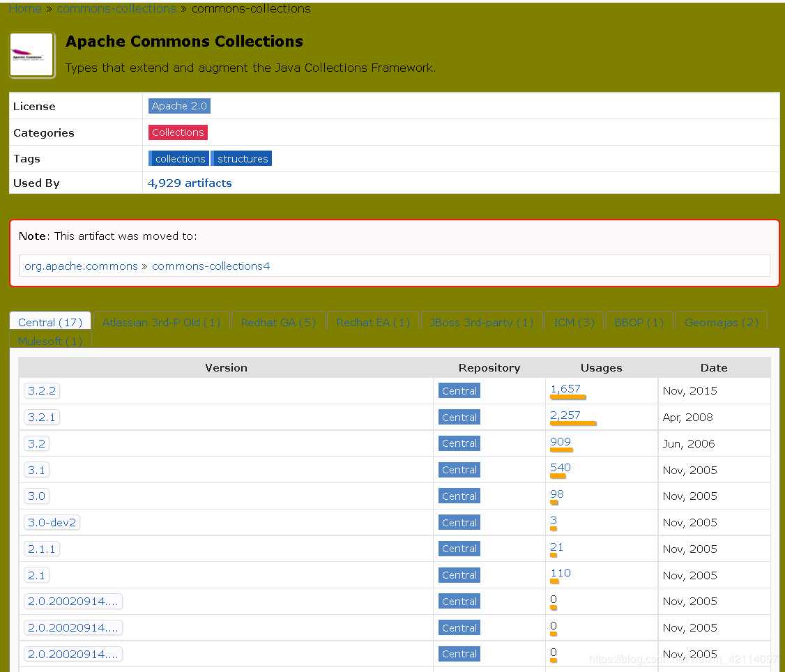Open the 2,257 usages link
785x672 pixels.
tap(565, 415)
